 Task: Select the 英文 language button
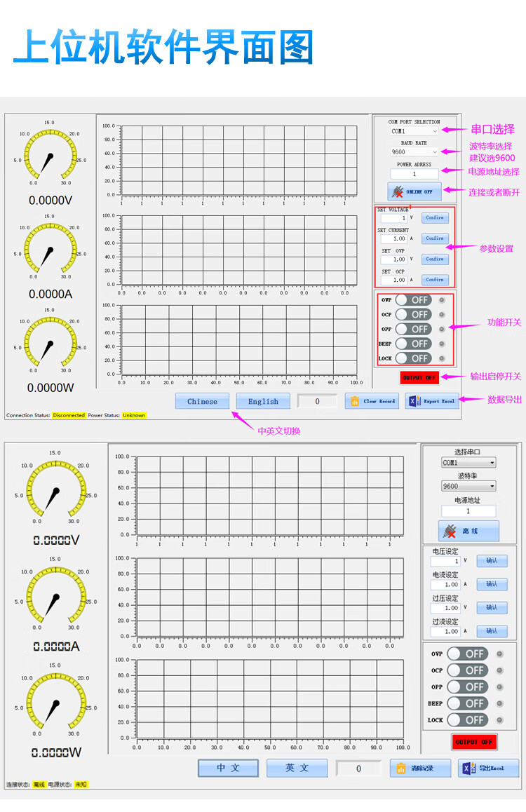pos(297,768)
